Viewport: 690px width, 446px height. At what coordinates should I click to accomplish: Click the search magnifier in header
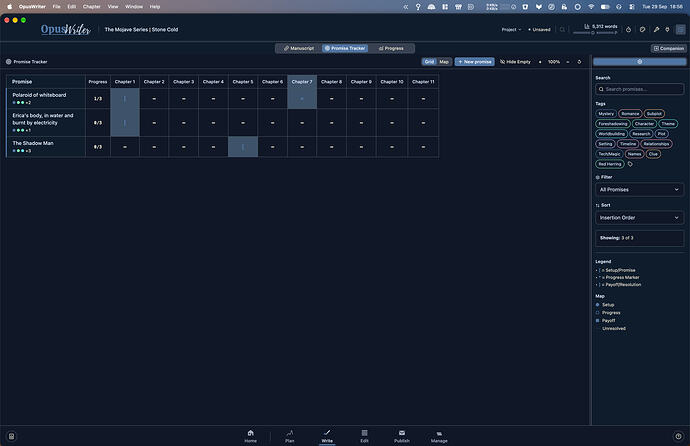562,29
